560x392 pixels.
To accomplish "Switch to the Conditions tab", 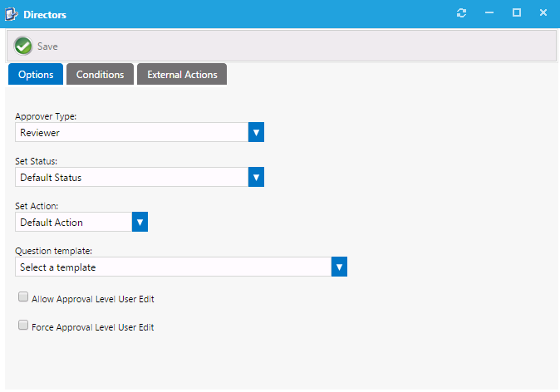I will point(100,75).
